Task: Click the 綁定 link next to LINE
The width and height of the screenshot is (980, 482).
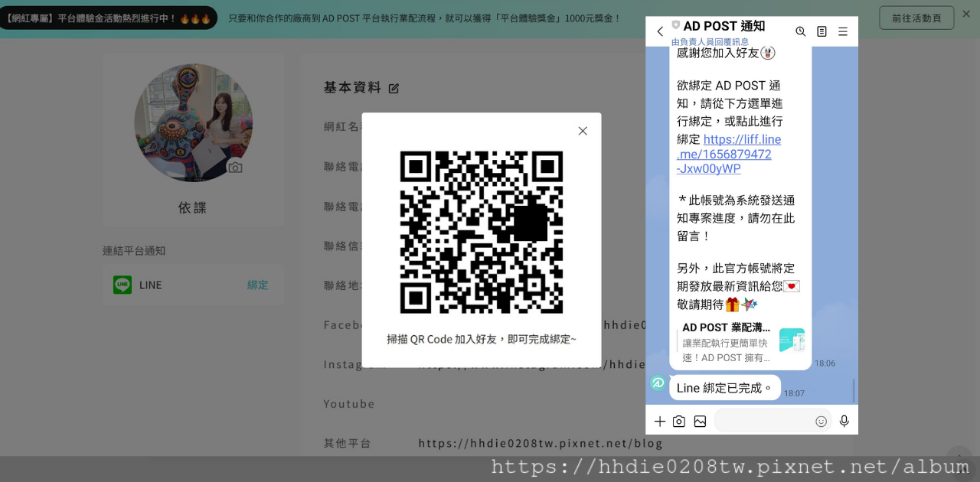Action: pos(257,285)
